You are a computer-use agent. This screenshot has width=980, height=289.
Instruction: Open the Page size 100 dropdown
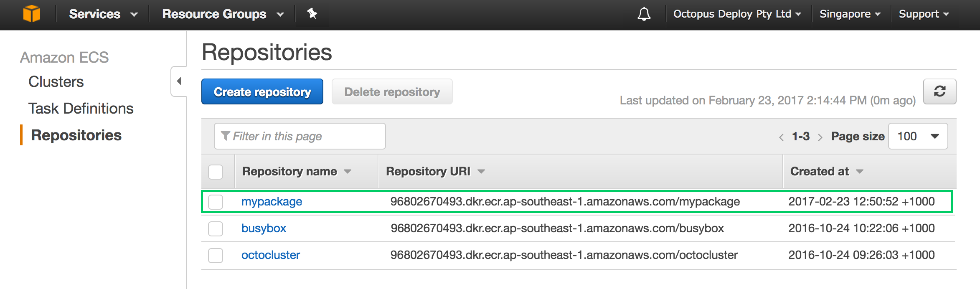click(918, 136)
